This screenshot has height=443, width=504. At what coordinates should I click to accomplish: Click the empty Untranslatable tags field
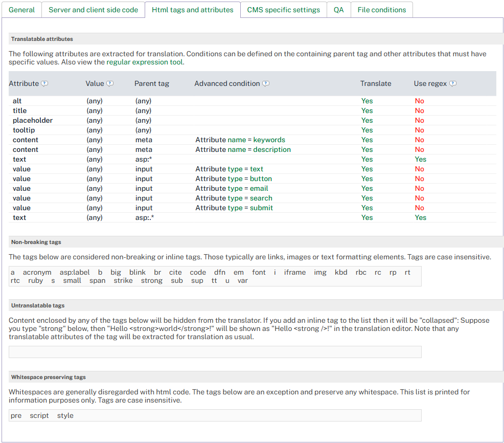tap(215, 352)
